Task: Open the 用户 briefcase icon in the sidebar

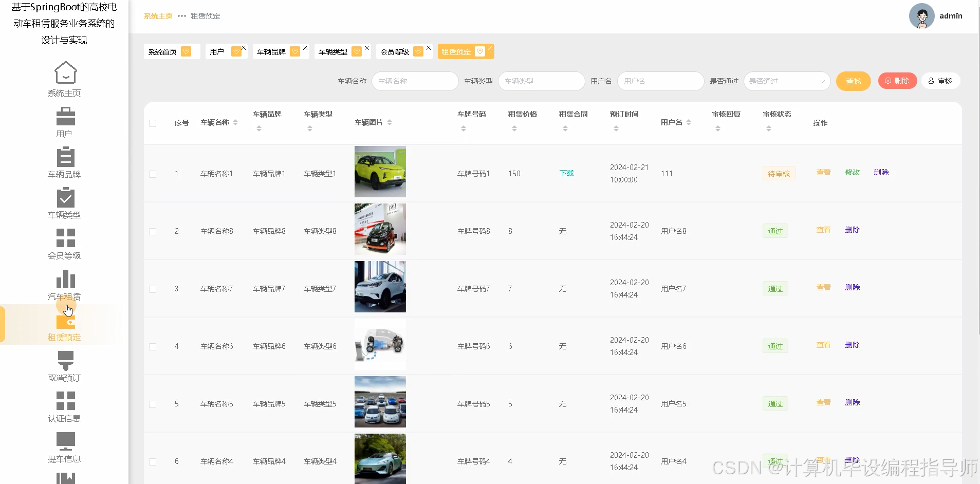Action: [65, 116]
